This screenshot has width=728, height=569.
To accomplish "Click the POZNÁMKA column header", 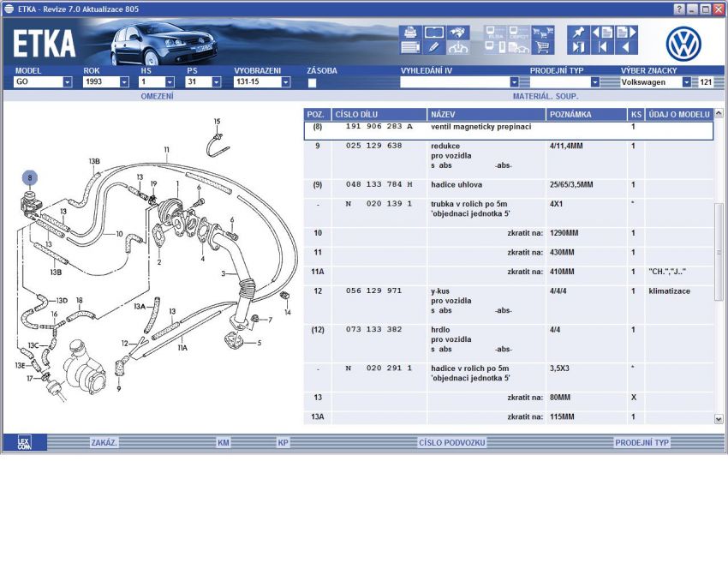I will point(587,114).
